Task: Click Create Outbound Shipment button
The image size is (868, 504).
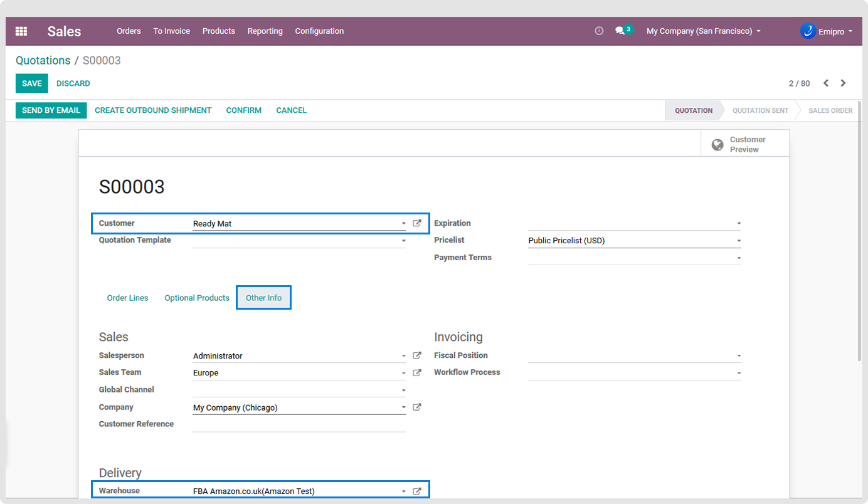Action: 153,110
